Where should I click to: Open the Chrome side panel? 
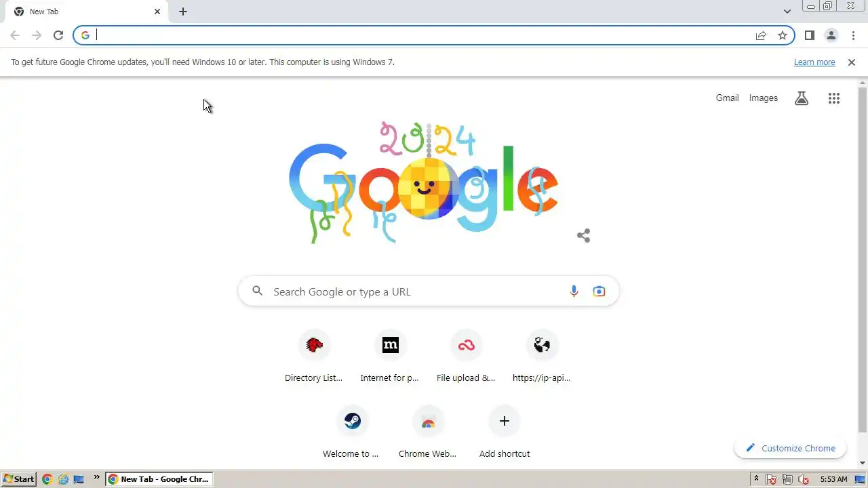[809, 35]
